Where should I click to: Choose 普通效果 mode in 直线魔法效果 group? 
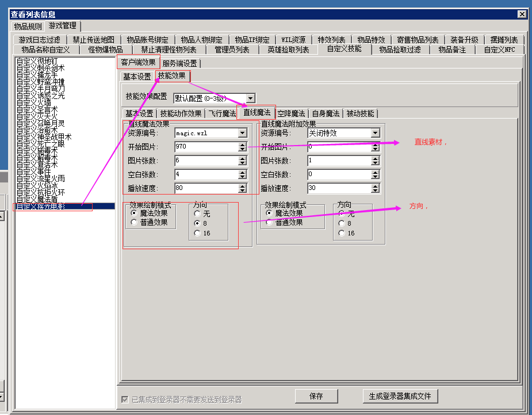pos(134,222)
